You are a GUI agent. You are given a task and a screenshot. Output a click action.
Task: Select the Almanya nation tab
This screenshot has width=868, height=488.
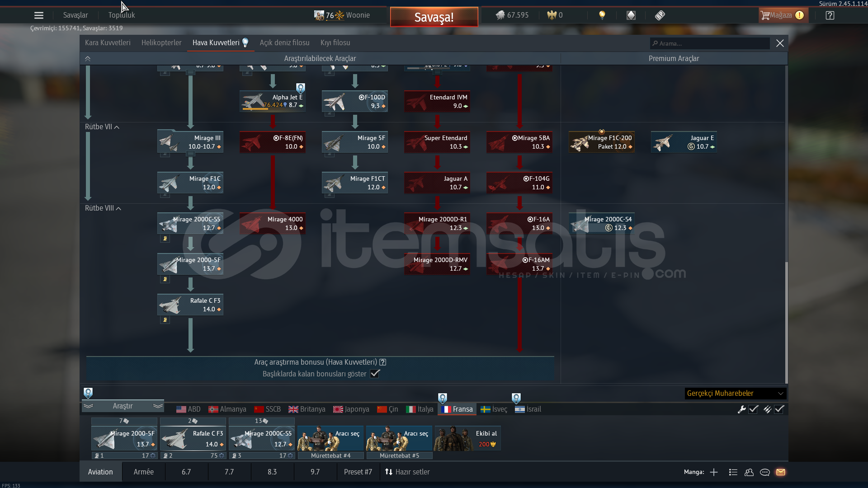(x=227, y=409)
